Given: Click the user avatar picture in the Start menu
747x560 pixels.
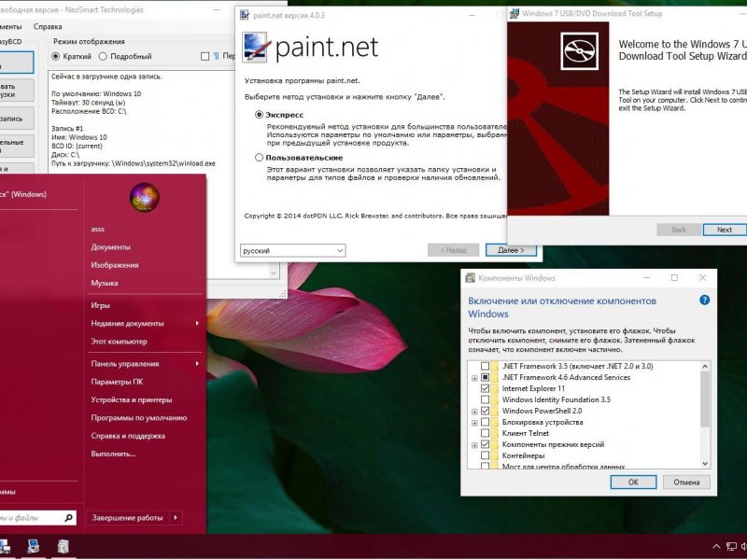Looking at the screenshot, I should coord(145,197).
